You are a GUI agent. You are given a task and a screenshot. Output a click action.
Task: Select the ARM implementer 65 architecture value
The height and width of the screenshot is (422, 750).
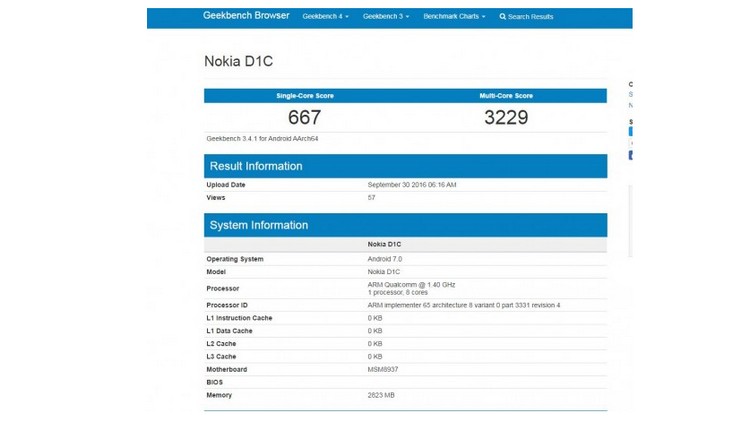pyautogui.click(x=463, y=305)
